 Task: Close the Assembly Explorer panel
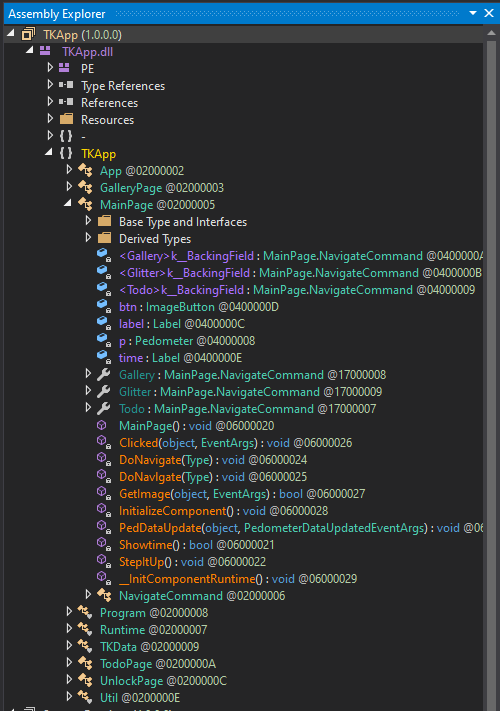[x=489, y=13]
